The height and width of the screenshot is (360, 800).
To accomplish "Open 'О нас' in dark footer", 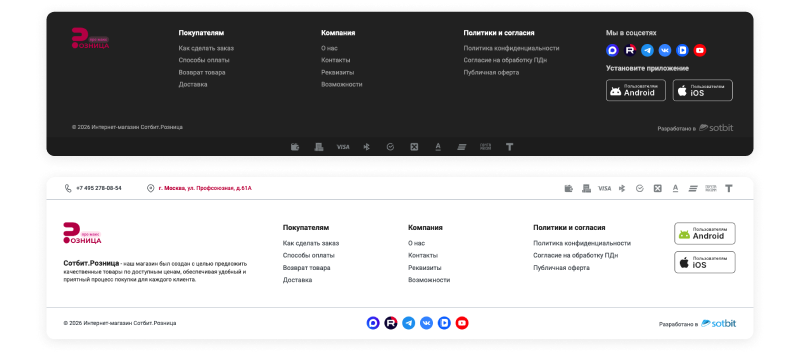I will click(329, 48).
